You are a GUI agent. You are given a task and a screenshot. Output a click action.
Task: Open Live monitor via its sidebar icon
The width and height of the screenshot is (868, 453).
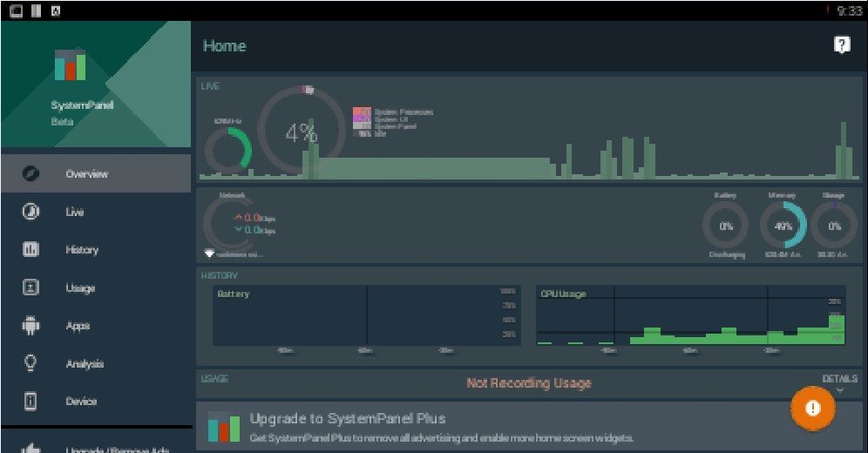coord(31,213)
